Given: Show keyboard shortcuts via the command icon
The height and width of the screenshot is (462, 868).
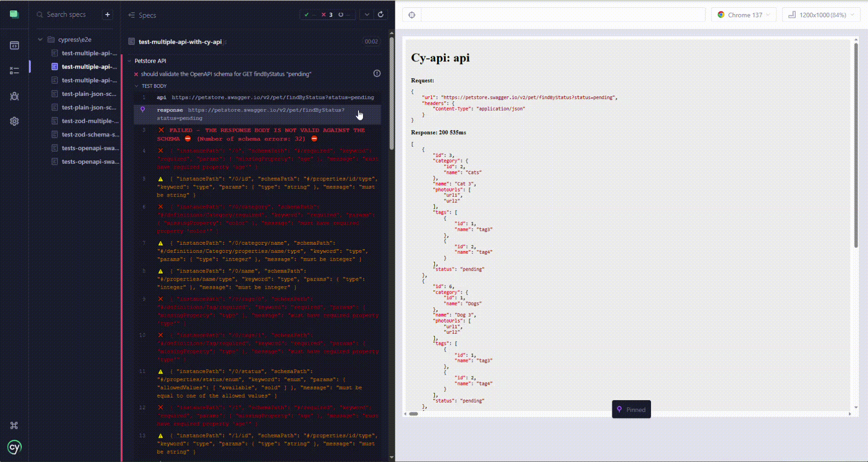Looking at the screenshot, I should pyautogui.click(x=14, y=426).
